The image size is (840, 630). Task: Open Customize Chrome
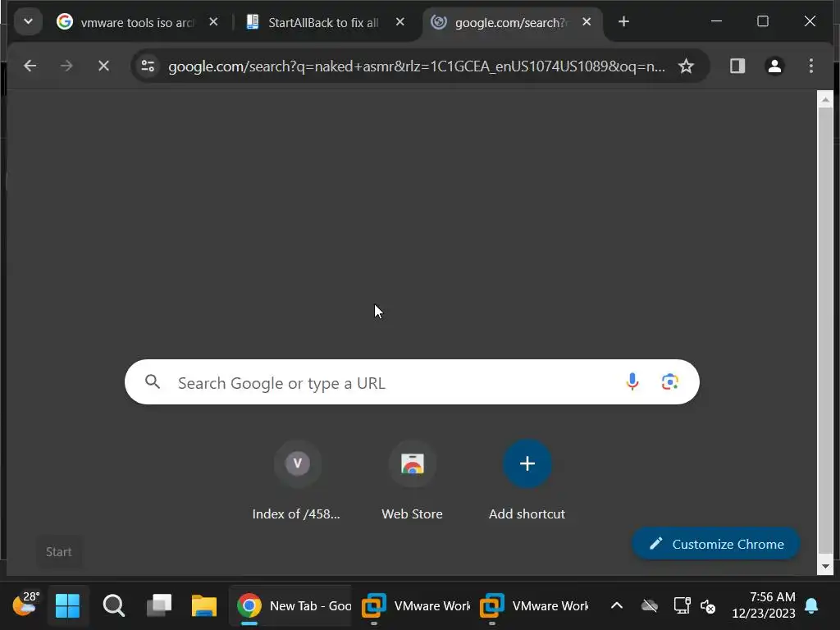click(716, 544)
